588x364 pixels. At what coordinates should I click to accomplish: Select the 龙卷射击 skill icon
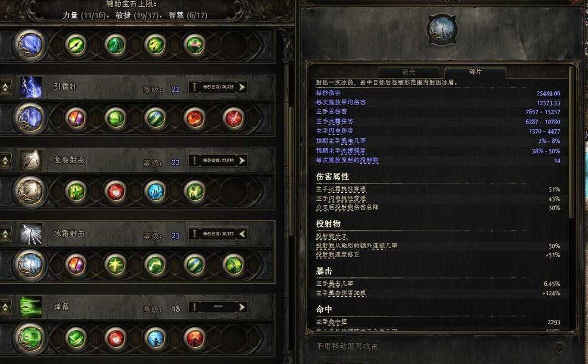(x=31, y=160)
